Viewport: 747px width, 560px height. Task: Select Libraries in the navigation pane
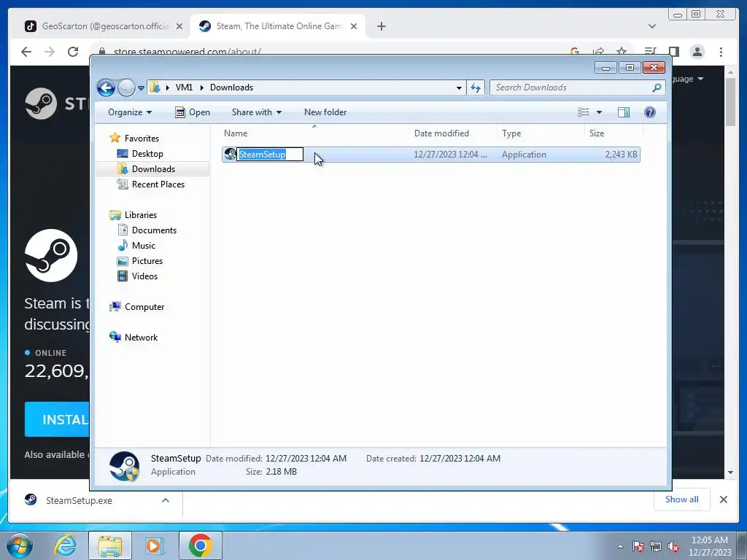[141, 215]
